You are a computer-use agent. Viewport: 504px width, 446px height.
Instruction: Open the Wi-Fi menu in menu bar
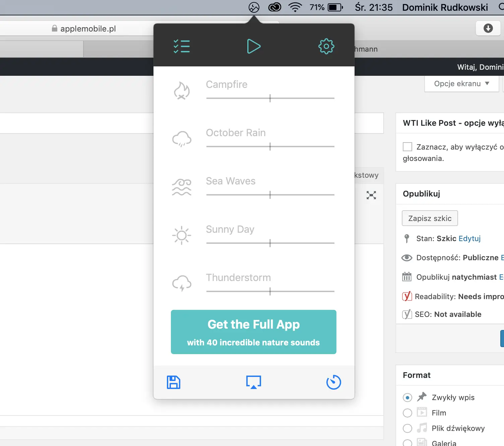coord(295,7)
